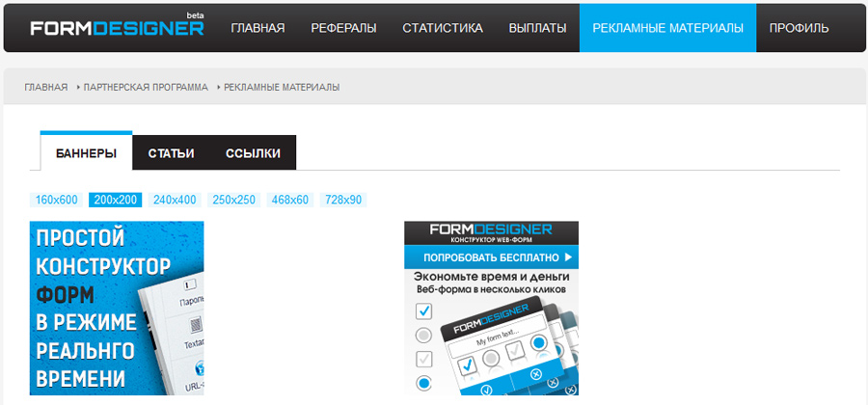
Task: Click the Главная breadcrumb link
Action: (x=46, y=88)
